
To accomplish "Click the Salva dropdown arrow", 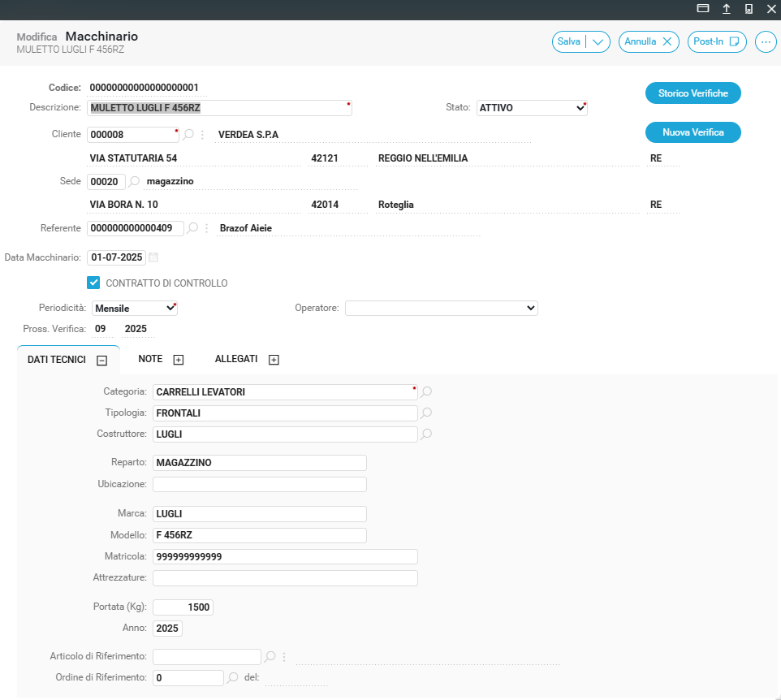I will click(x=598, y=42).
